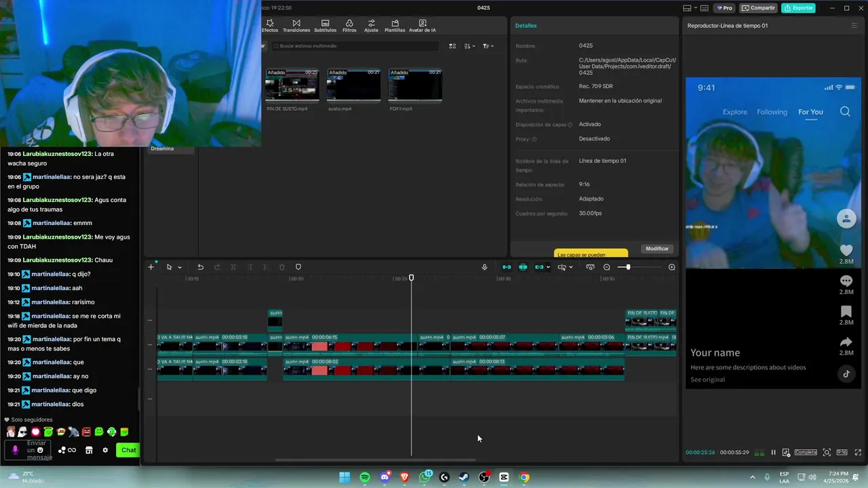868x488 pixels.
Task: Show hidden system tray icons
Action: [x=752, y=477]
